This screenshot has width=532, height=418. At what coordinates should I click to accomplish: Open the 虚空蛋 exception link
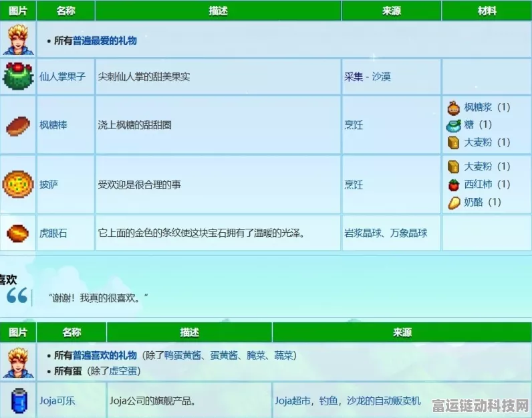(123, 371)
